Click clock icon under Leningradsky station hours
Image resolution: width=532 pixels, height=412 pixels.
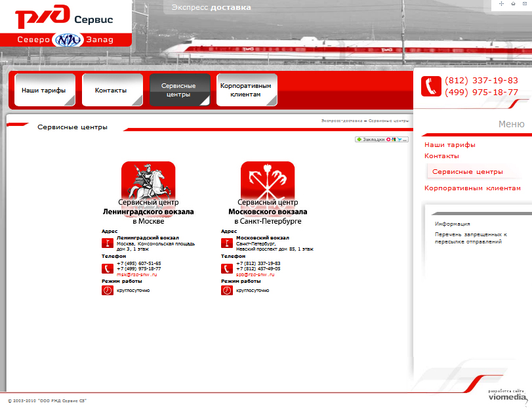108,291
